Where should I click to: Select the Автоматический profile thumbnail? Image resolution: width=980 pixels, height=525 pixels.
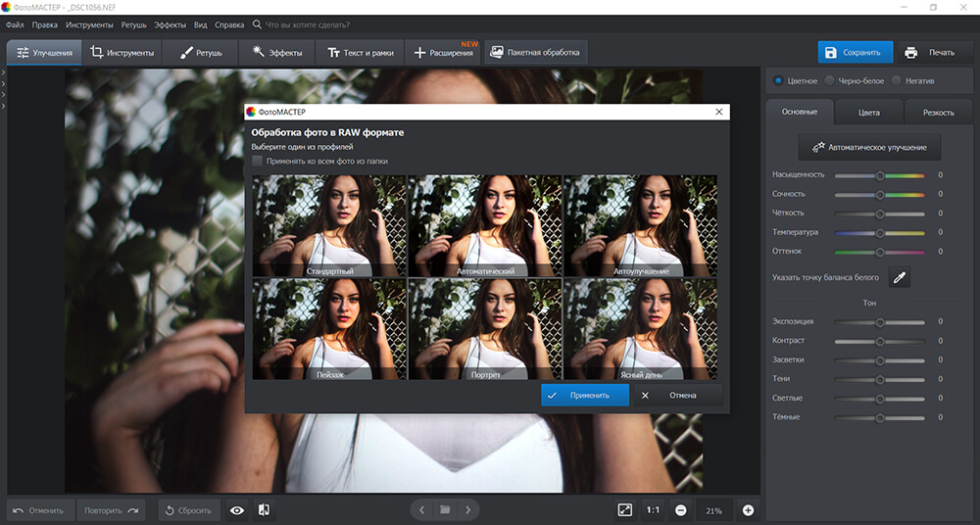click(485, 225)
